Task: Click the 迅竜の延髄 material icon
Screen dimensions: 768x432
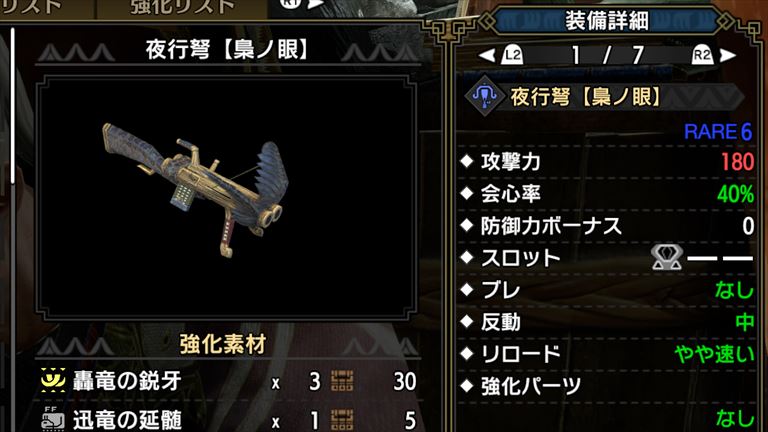Action: [53, 419]
